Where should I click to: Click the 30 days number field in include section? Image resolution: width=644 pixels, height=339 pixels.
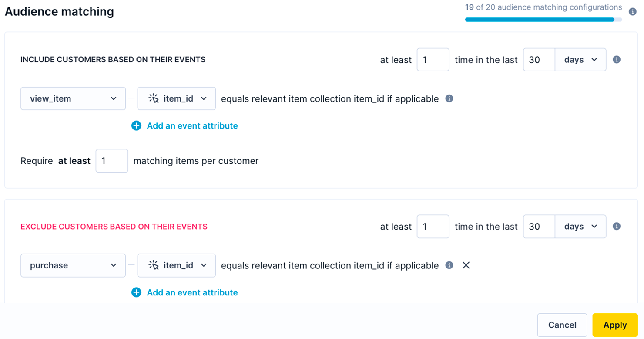click(539, 60)
